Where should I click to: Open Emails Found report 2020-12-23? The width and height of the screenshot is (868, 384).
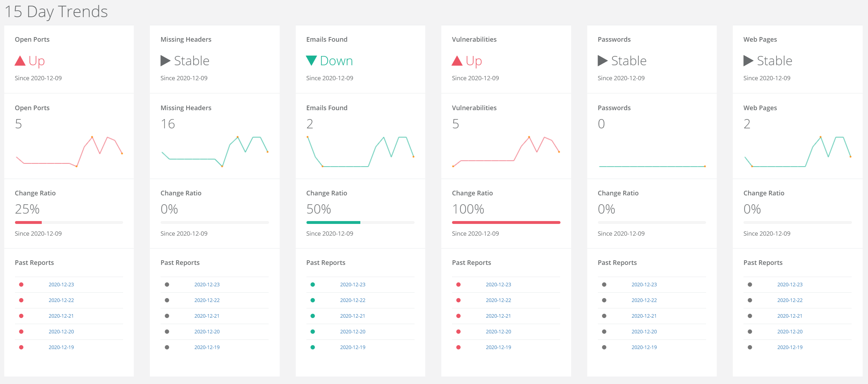[x=353, y=285]
